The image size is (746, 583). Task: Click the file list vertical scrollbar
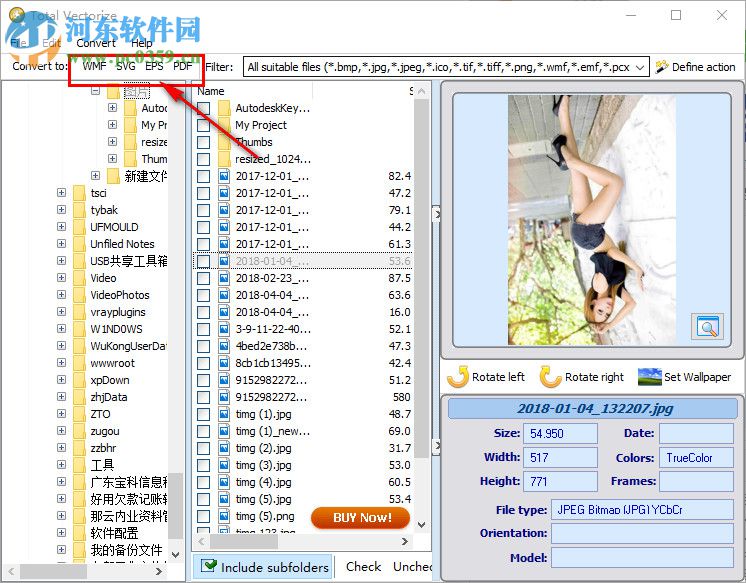pyautogui.click(x=421, y=278)
